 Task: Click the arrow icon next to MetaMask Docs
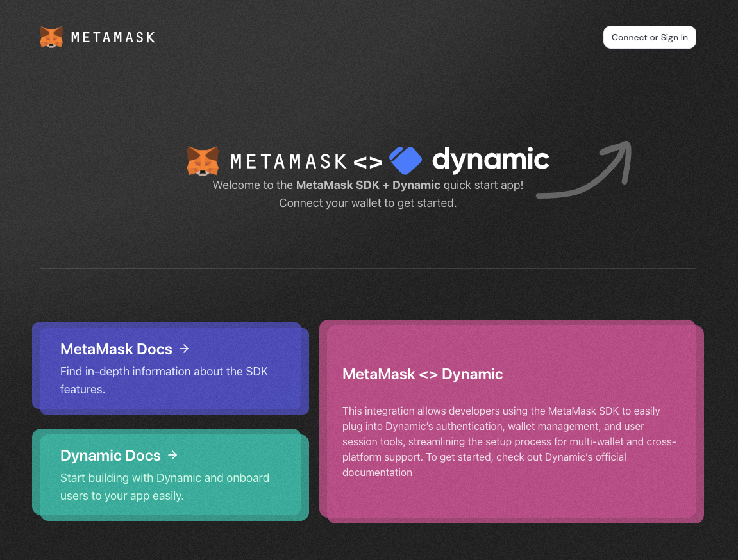coord(184,349)
